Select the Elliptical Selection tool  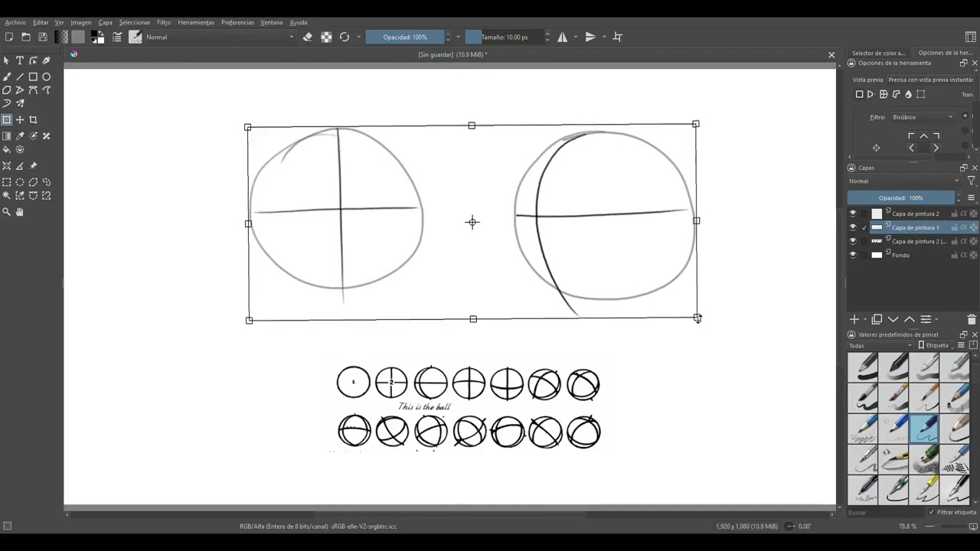20,182
